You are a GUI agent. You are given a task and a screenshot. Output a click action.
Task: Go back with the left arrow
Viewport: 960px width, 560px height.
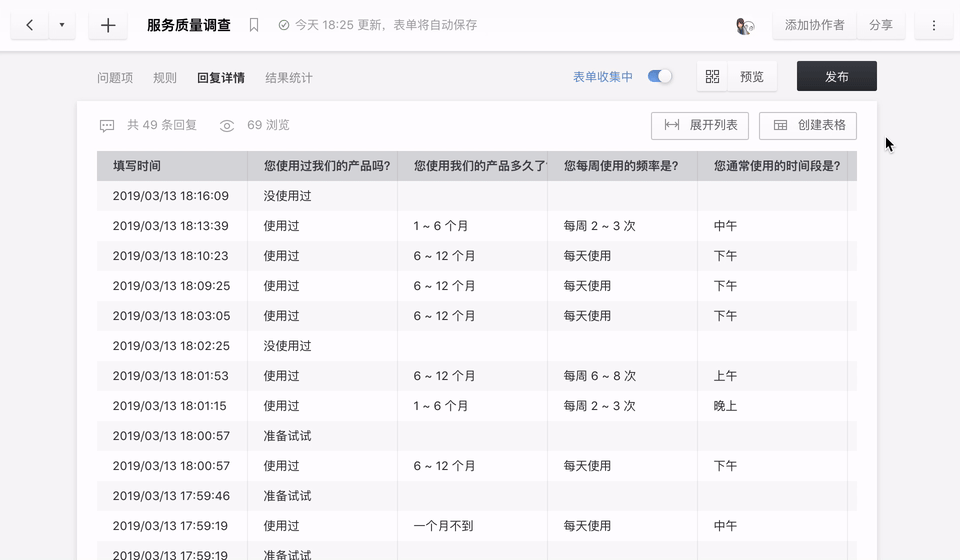pos(29,25)
